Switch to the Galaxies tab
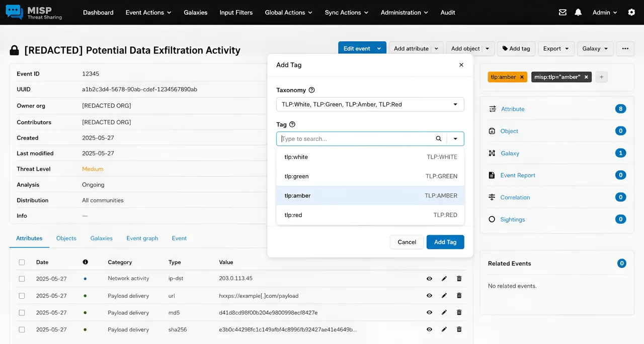The height and width of the screenshot is (344, 644). [102, 238]
